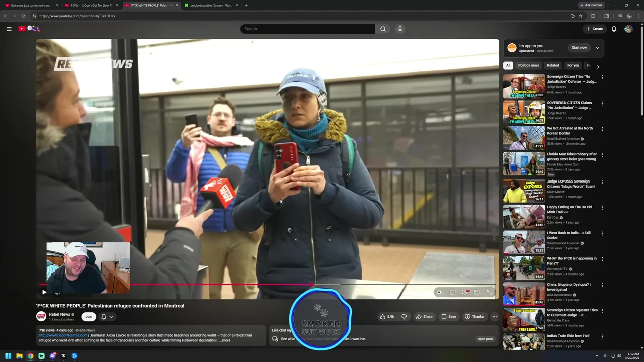644x362 pixels.
Task: Expand the sponsored ad chevron
Action: tap(597, 48)
